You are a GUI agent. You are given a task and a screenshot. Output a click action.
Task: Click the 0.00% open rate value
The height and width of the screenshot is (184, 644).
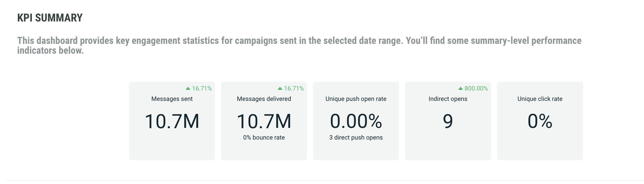click(x=356, y=121)
